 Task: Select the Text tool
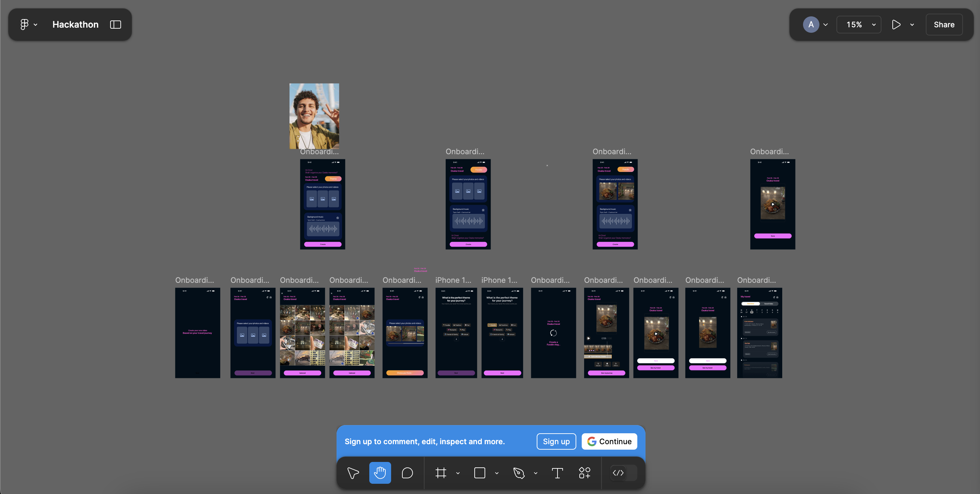click(x=557, y=473)
